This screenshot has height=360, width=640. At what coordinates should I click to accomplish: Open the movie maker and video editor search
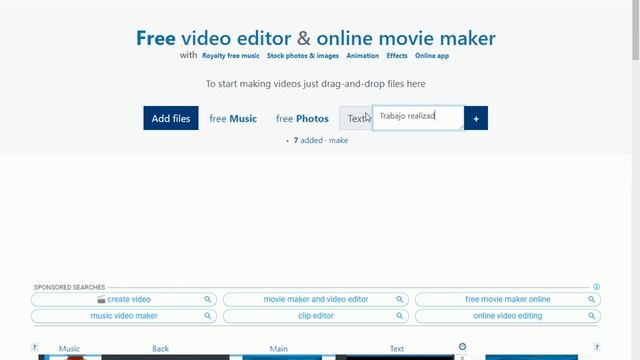(x=316, y=300)
